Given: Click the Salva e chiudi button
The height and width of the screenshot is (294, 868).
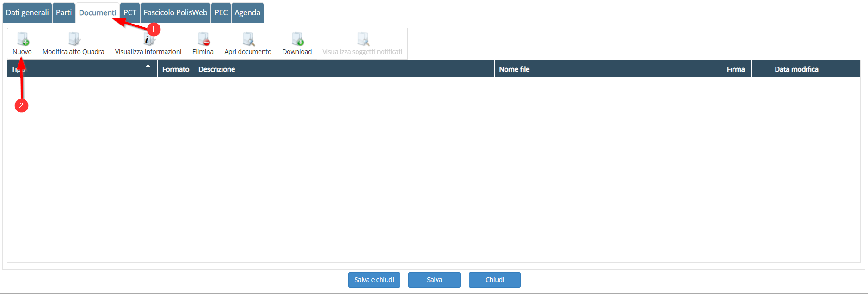Looking at the screenshot, I should coord(374,280).
